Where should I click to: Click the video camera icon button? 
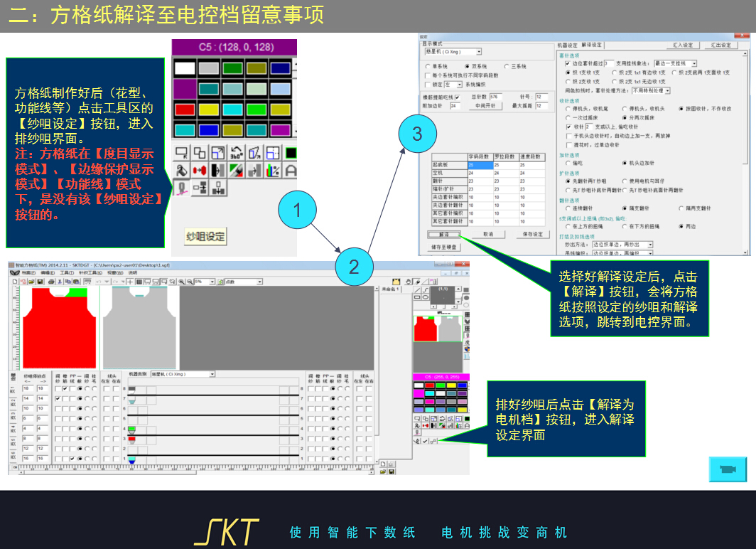[728, 469]
